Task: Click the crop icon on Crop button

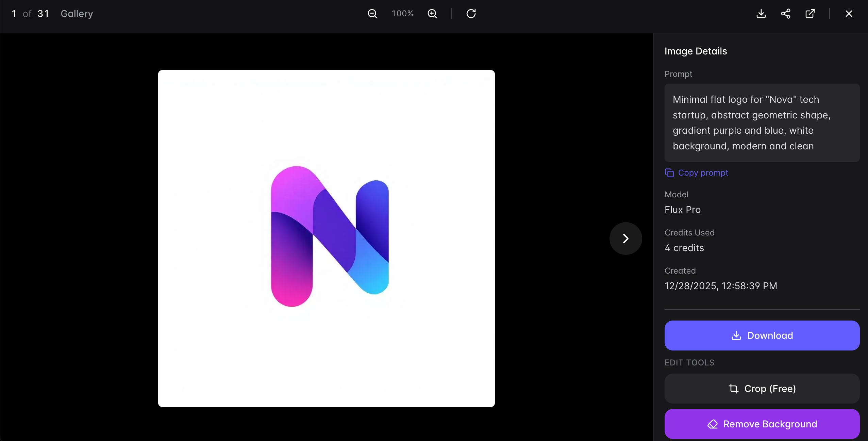Action: tap(734, 389)
